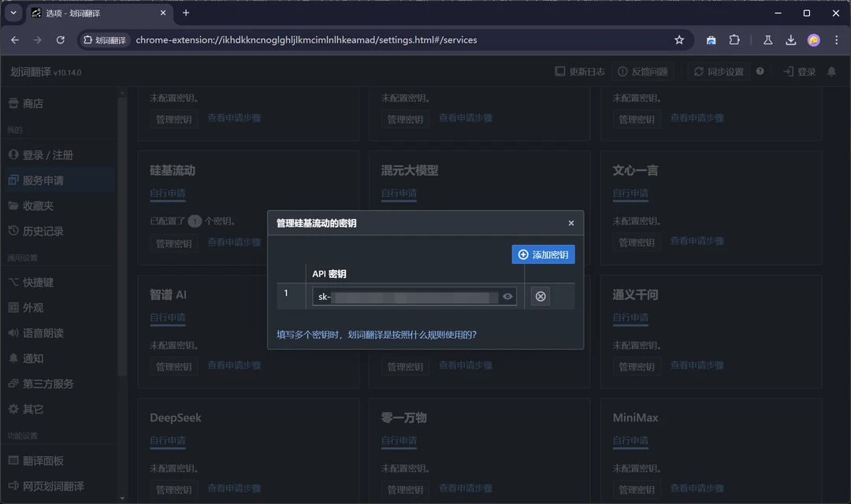Screen dimensions: 851x504
Task: Delete the first API key row
Action: (x=541, y=296)
